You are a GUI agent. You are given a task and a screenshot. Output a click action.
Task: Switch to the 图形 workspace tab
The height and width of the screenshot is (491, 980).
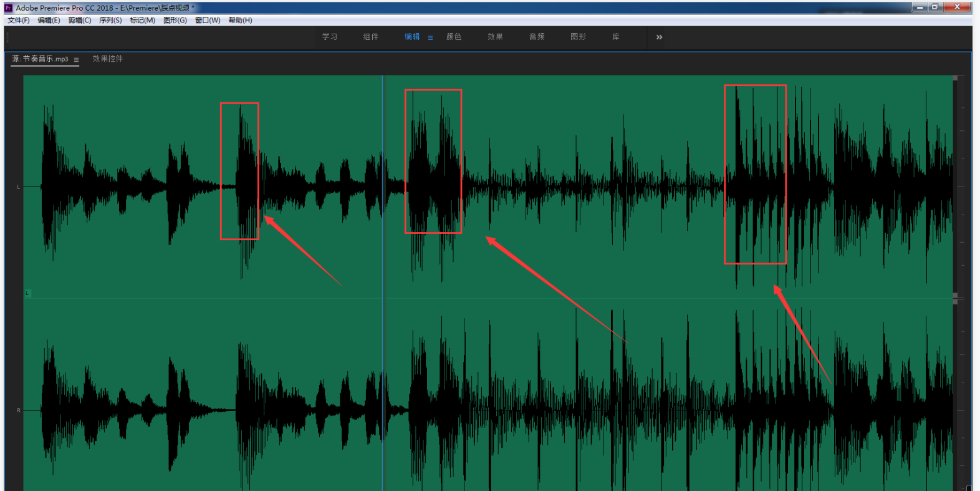point(578,37)
